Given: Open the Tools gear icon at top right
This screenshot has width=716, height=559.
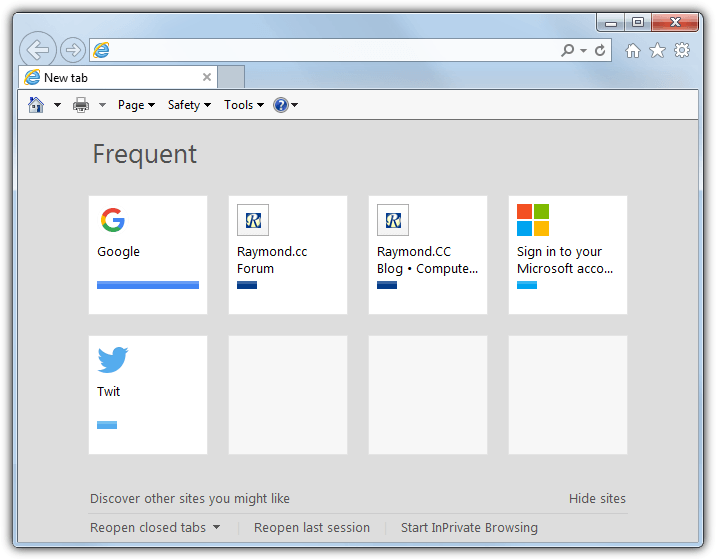Looking at the screenshot, I should point(682,50).
